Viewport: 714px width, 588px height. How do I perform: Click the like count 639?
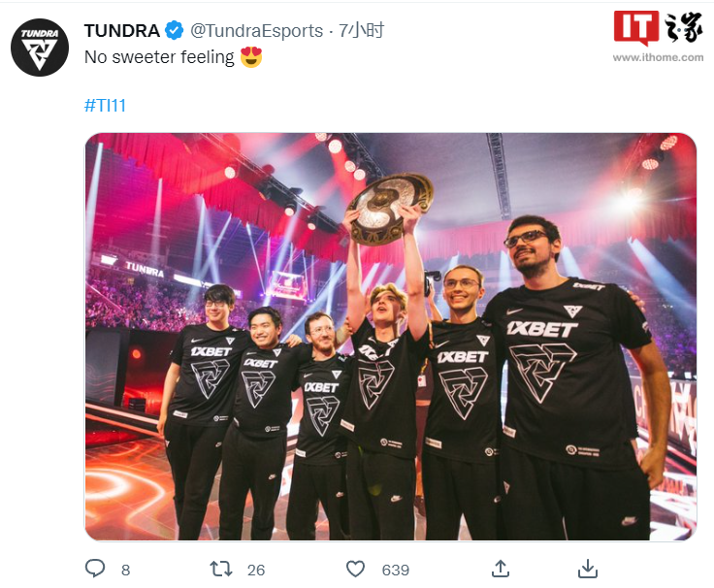coord(396,570)
